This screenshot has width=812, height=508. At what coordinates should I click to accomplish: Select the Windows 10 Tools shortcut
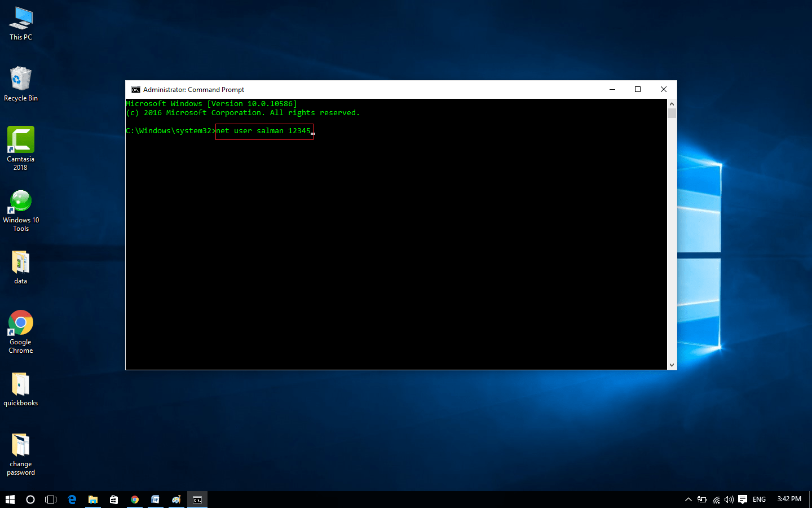(x=21, y=211)
